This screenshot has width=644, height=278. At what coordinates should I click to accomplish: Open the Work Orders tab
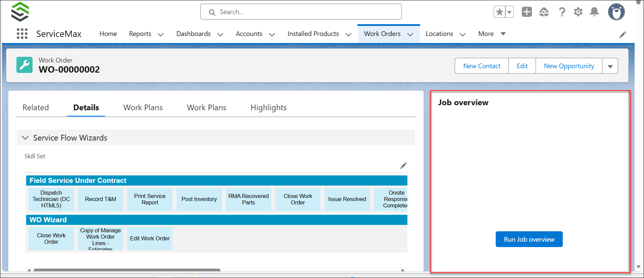(x=382, y=34)
